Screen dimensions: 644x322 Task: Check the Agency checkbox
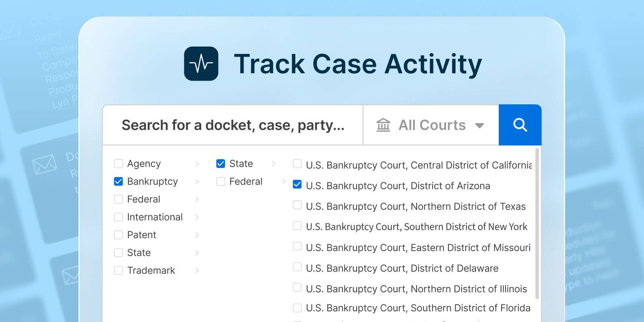tap(118, 163)
